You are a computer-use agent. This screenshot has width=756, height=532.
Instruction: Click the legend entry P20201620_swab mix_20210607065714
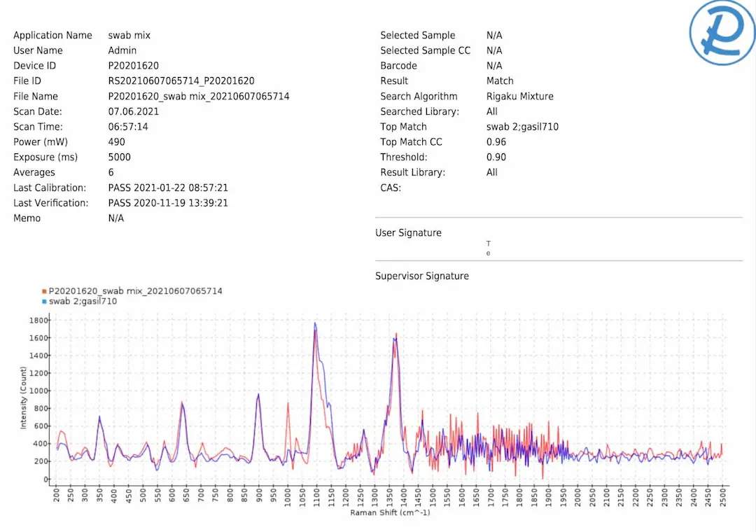(x=136, y=290)
